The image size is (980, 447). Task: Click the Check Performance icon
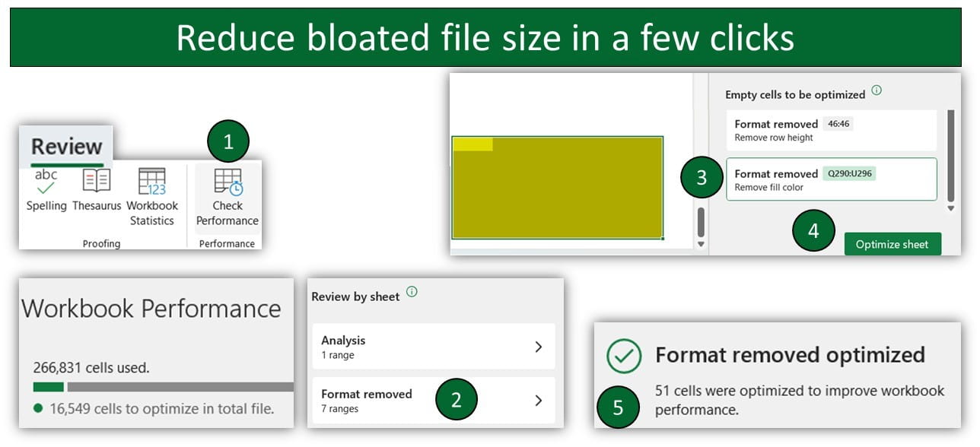(228, 182)
